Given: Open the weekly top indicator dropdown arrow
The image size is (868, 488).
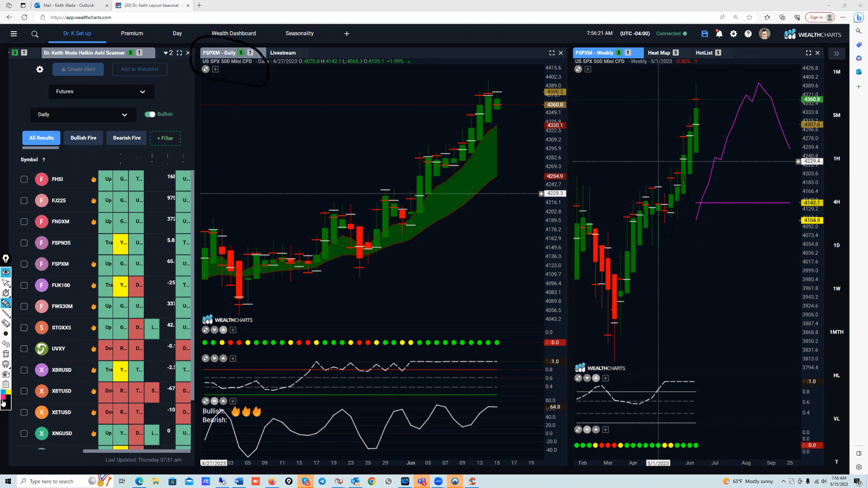Looking at the screenshot, I should [587, 378].
